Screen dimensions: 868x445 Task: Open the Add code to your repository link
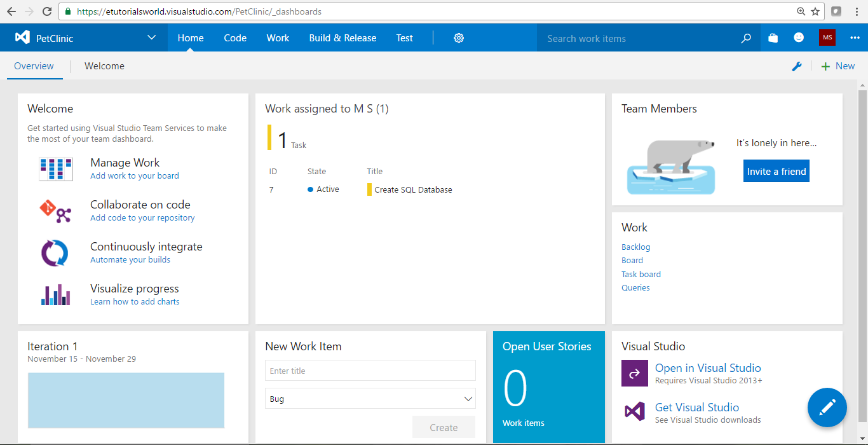[x=142, y=218]
